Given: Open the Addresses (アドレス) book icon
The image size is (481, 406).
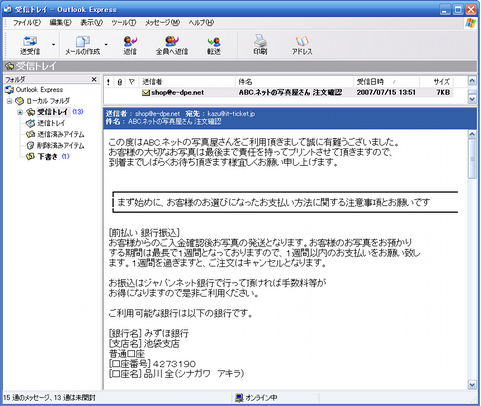Looking at the screenshot, I should point(302,45).
